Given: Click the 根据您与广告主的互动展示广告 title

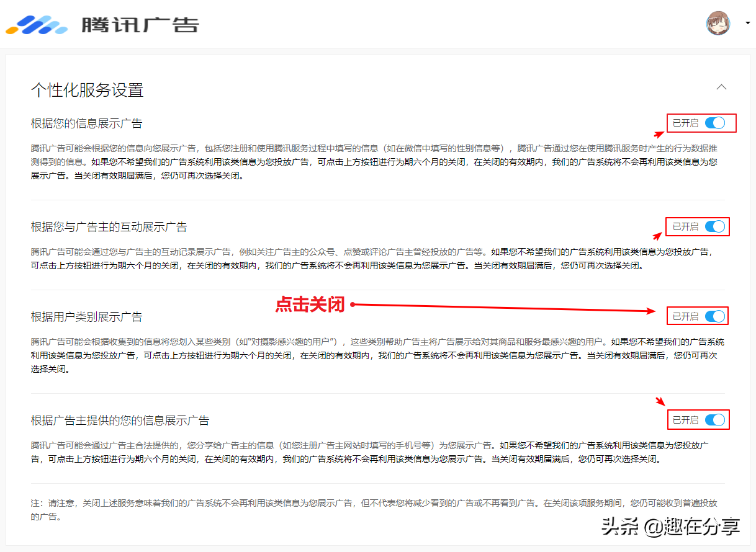Looking at the screenshot, I should (x=109, y=227).
